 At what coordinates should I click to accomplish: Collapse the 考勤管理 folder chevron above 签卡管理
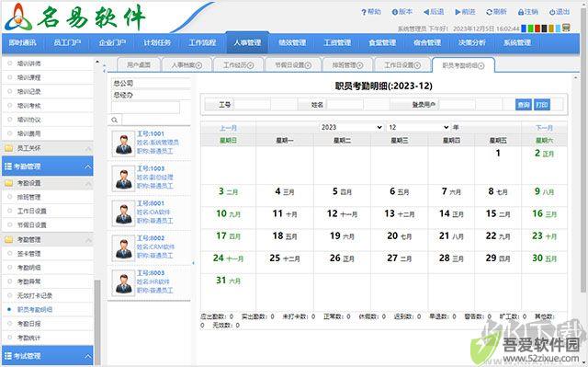[88, 240]
